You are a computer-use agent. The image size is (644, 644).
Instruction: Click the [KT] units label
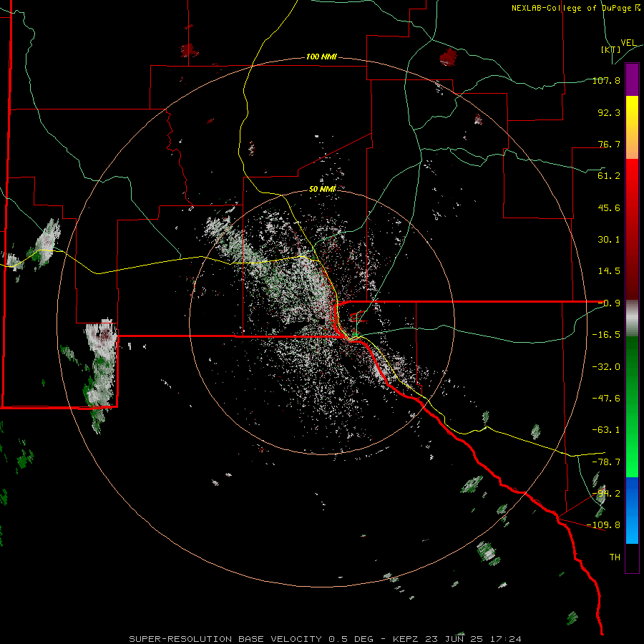coord(611,49)
